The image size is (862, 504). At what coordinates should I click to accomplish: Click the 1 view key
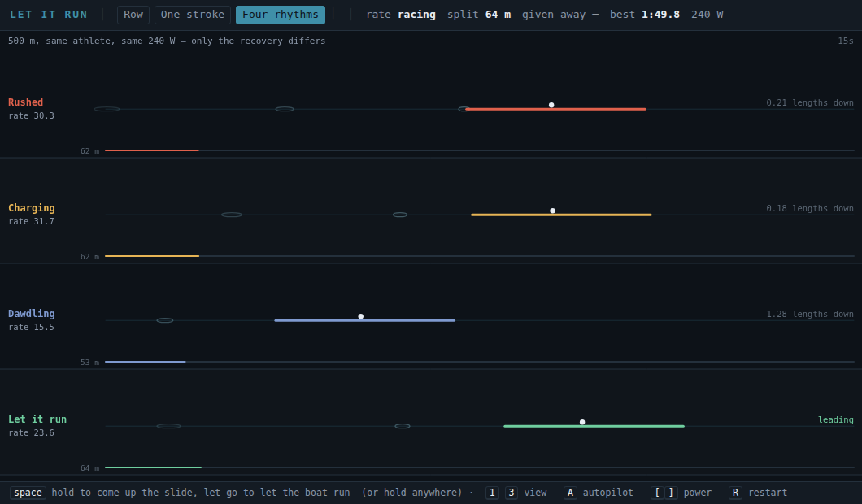coord(492,493)
